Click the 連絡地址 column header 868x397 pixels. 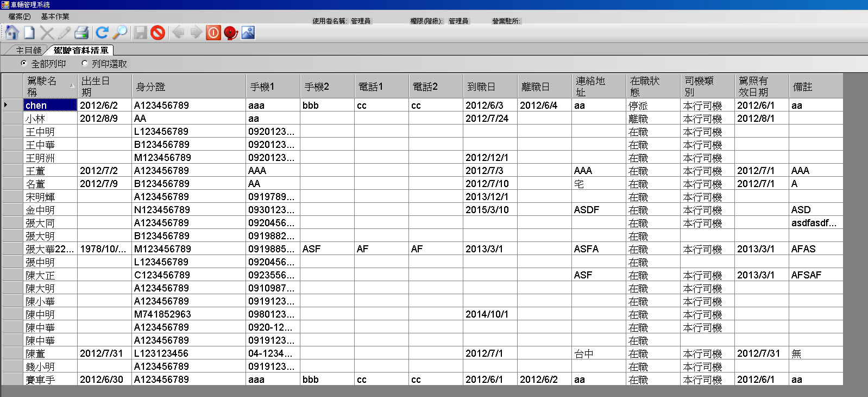pos(599,86)
